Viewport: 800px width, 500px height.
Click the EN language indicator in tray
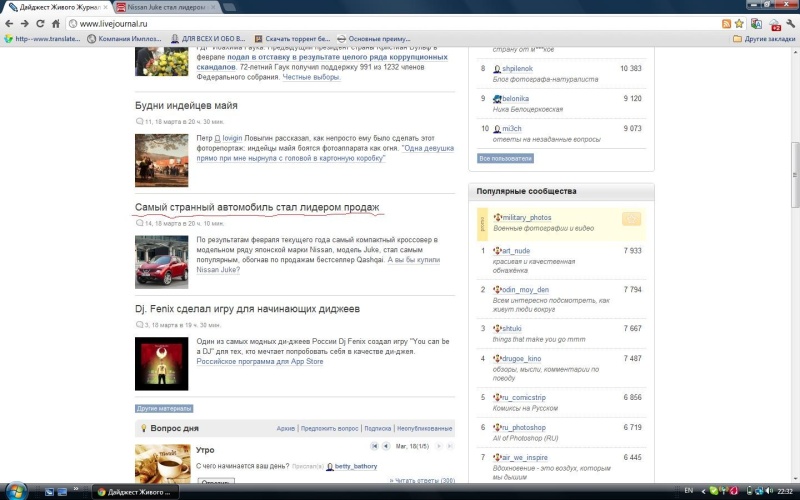pyautogui.click(x=688, y=491)
